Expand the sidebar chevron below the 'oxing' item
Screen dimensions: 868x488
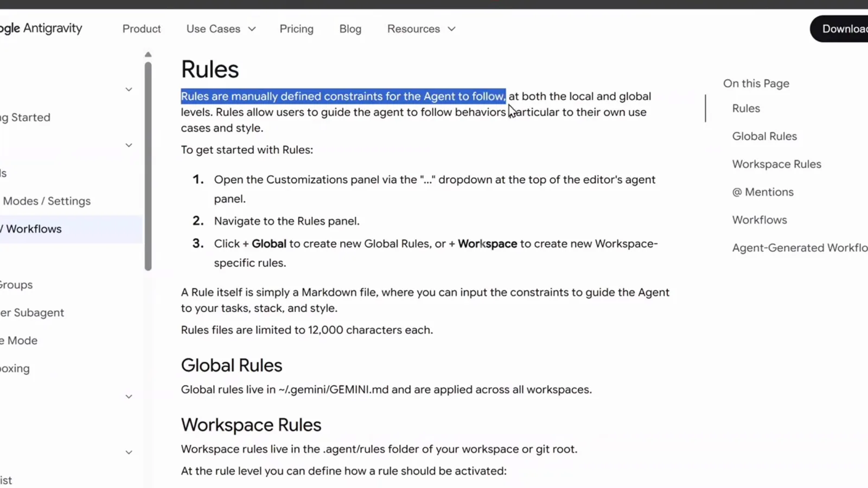(x=129, y=397)
